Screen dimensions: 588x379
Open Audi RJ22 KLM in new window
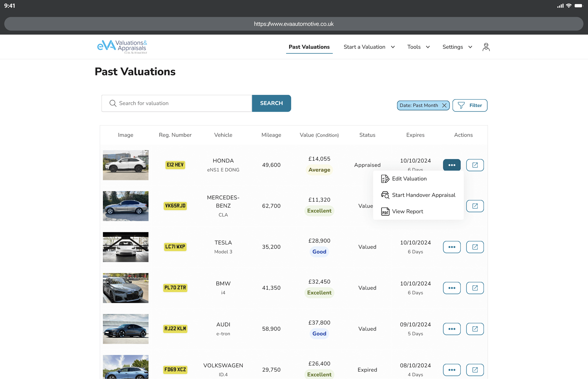click(475, 329)
